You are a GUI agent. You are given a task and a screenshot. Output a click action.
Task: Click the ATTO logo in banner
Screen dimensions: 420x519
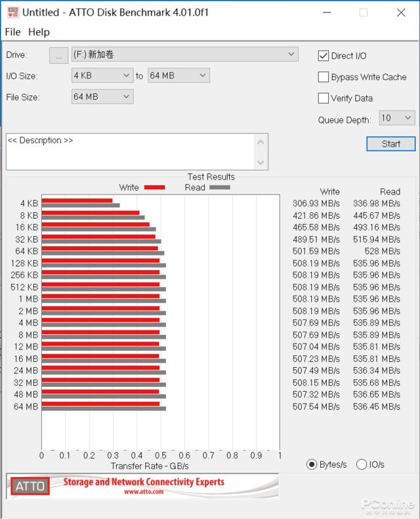point(30,486)
